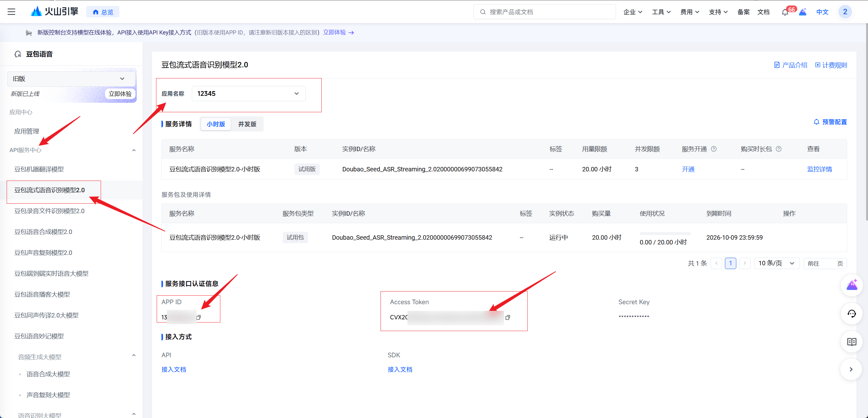Open the customer support headset floating button

tap(851, 314)
